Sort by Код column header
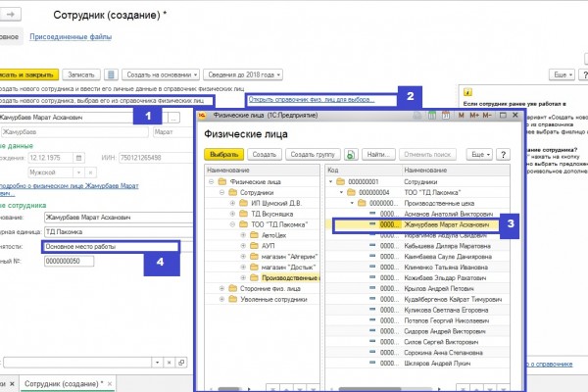Screen dimensions: 588x392 pos(364,170)
